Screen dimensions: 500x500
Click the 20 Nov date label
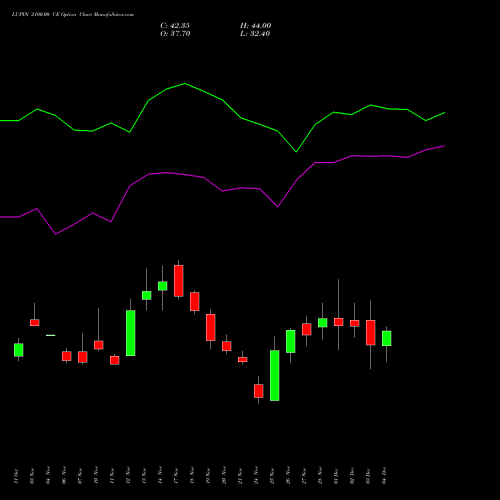[x=224, y=475]
